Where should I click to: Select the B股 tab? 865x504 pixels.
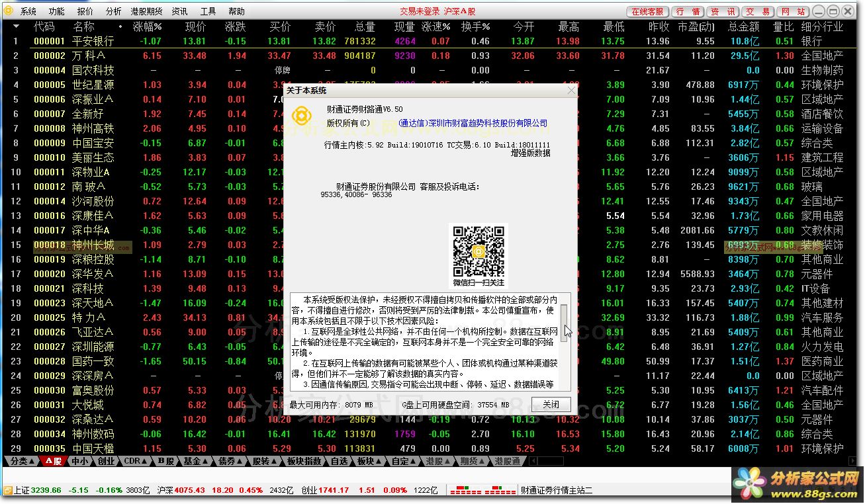point(165,461)
